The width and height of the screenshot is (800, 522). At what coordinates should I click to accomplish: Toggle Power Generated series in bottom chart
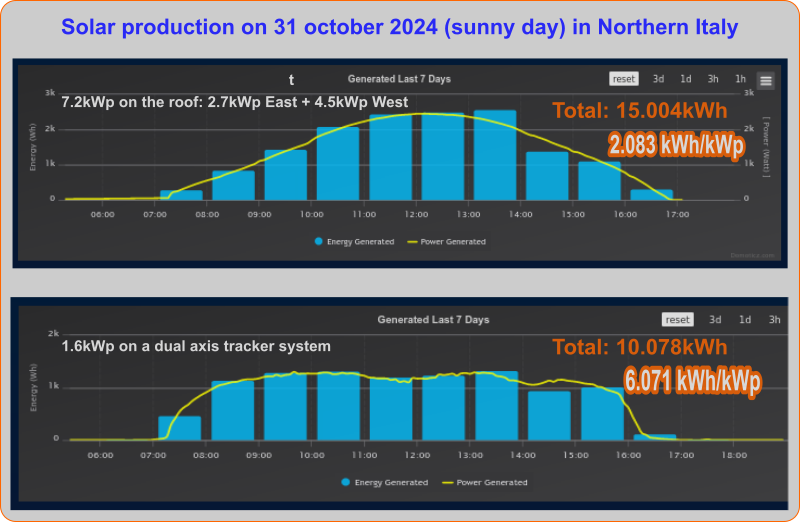point(485,482)
